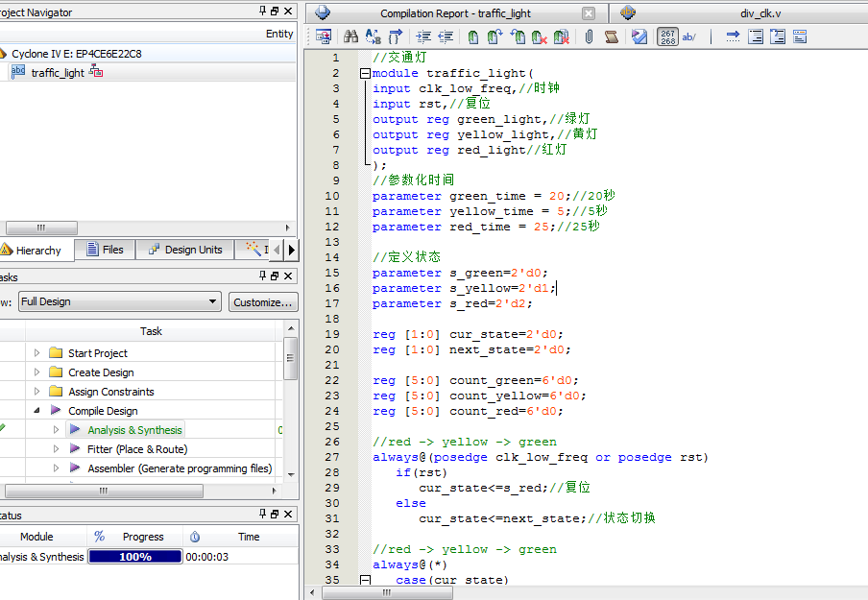Collapse the module block at line 2
The height and width of the screenshot is (600, 868).
364,73
